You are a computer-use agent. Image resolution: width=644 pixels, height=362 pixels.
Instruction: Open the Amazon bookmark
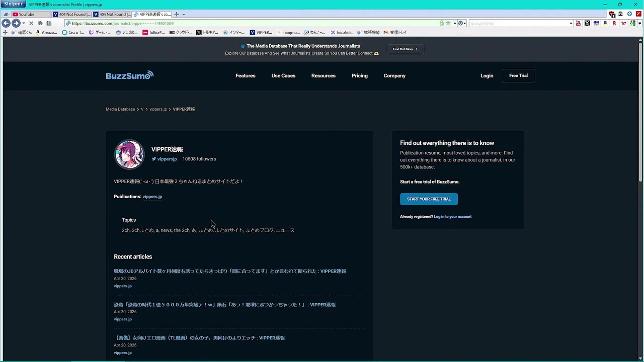tap(46, 32)
